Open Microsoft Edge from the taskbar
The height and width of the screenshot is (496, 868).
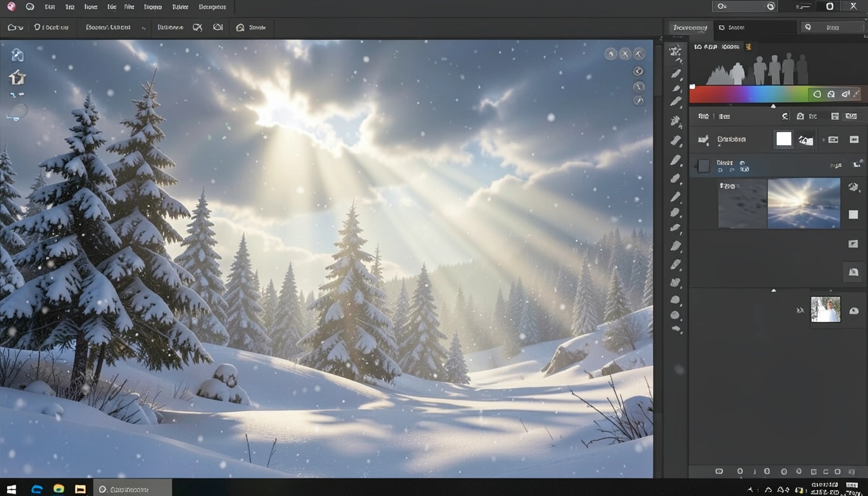(37, 489)
